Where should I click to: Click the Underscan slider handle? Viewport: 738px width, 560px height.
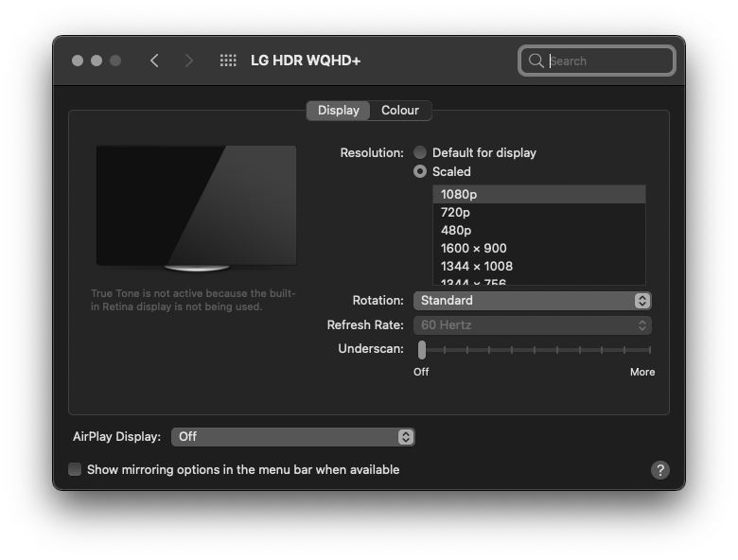click(422, 350)
